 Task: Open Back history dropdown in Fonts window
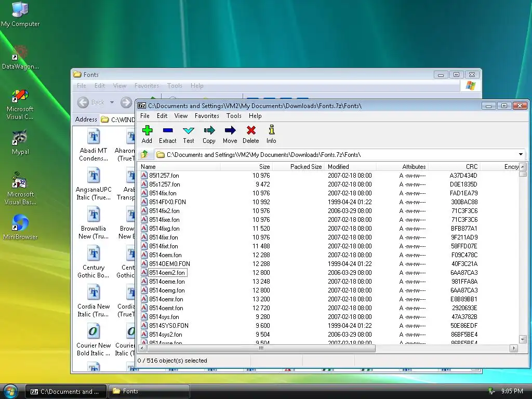click(112, 102)
